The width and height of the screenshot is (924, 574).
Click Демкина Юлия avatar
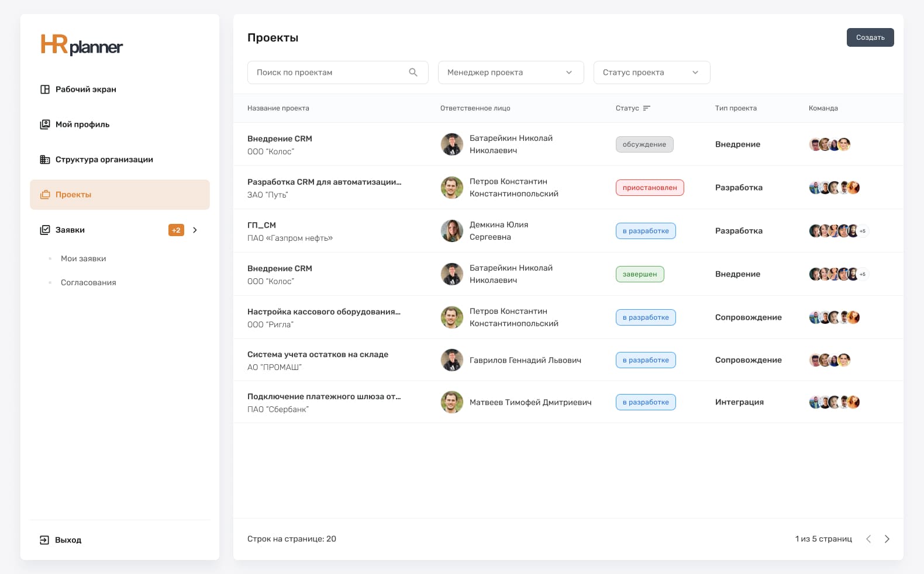coord(452,231)
